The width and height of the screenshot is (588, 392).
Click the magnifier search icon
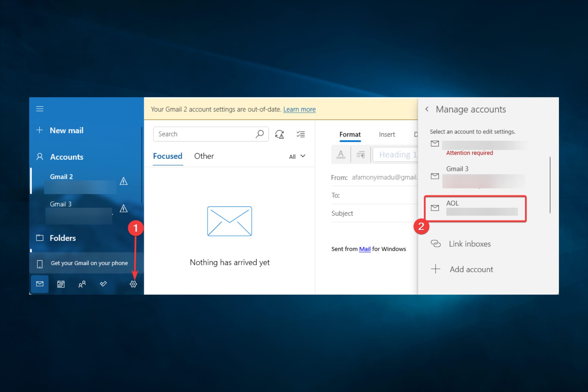click(260, 134)
